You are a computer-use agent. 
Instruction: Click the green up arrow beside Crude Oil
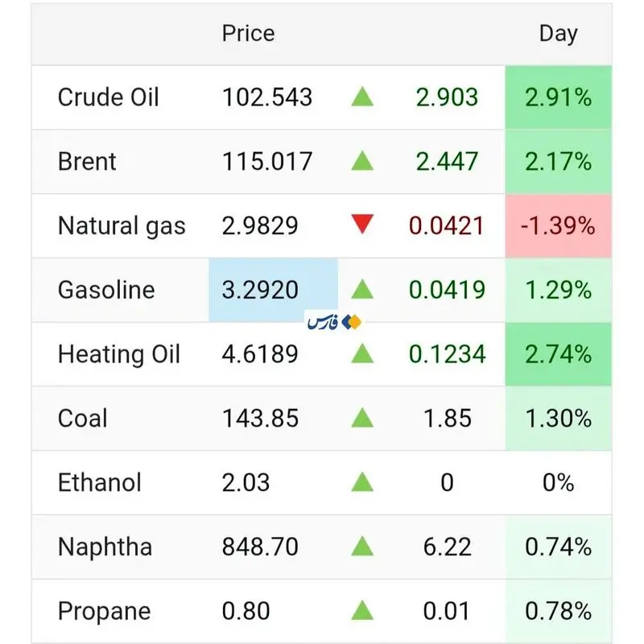coord(362,97)
